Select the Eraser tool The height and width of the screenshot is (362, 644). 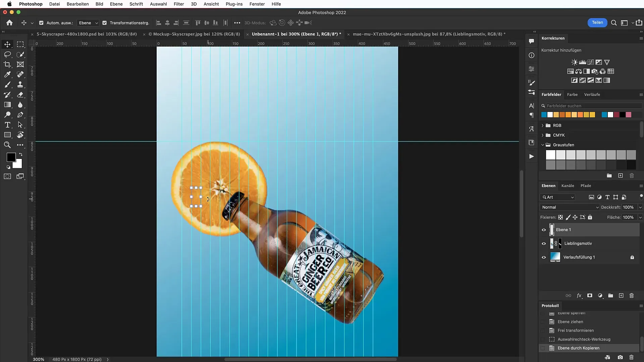coord(20,95)
